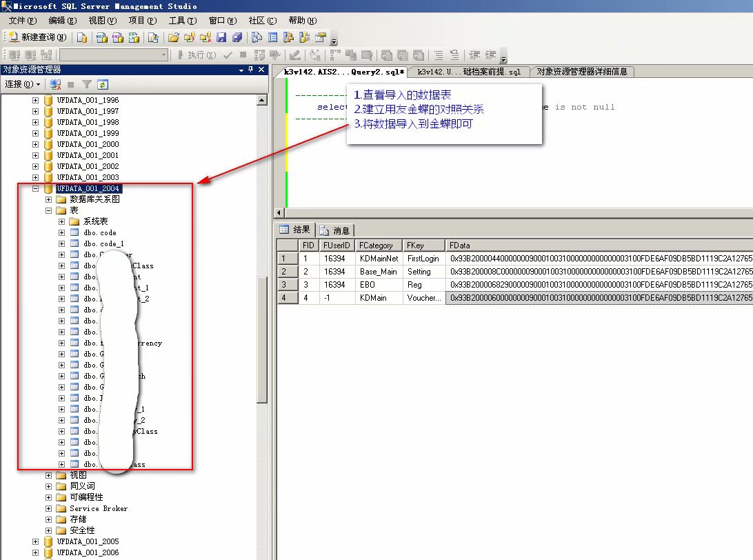
Task: Click the Save All icon in toolbar
Action: pos(237,37)
